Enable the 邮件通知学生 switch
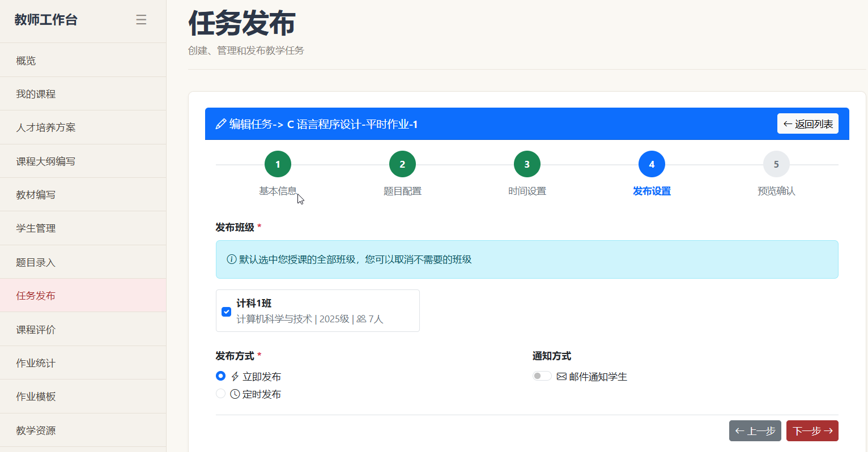Image resolution: width=868 pixels, height=452 pixels. tap(542, 376)
